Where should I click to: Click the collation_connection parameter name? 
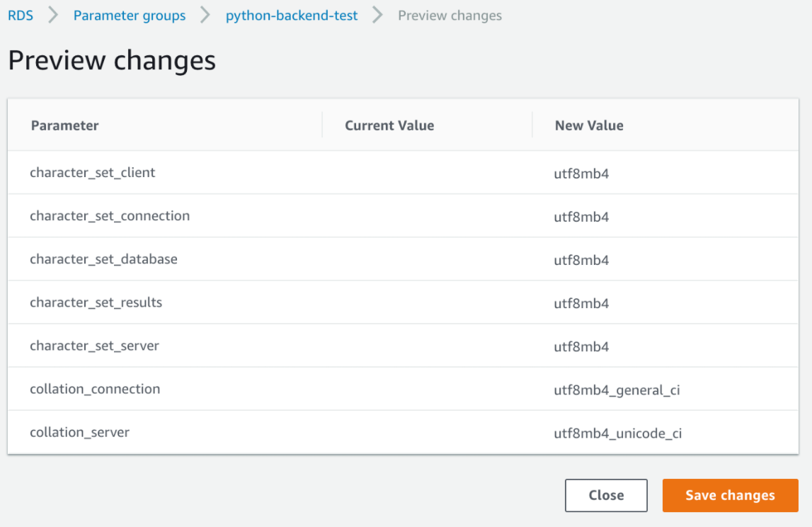point(95,389)
